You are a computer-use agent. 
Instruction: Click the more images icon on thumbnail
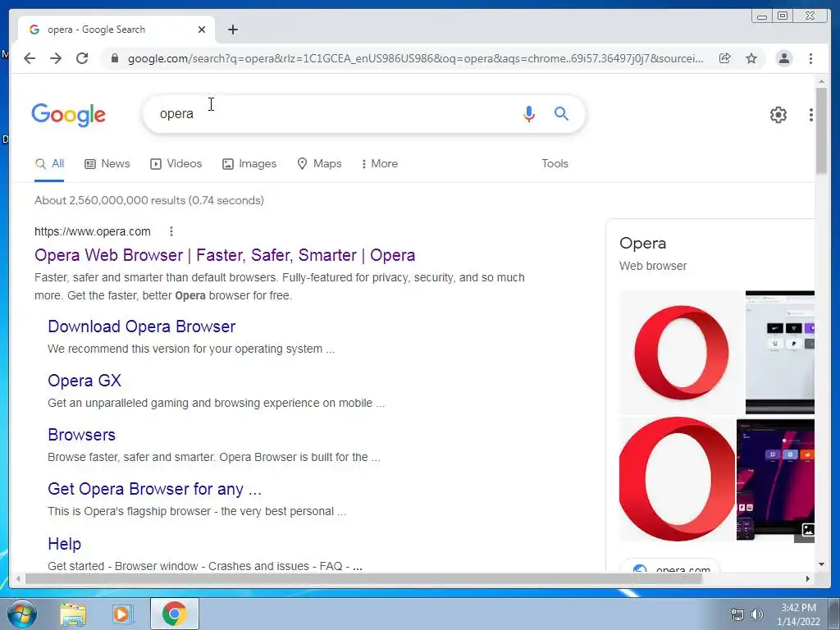point(808,530)
